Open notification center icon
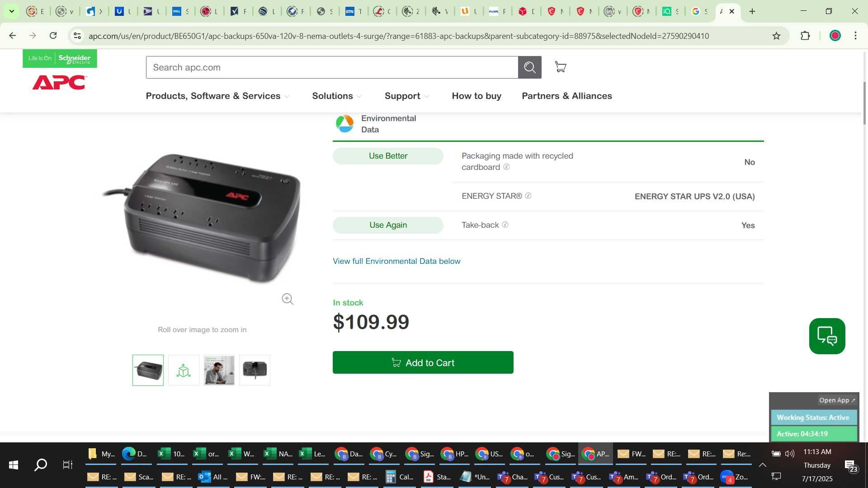Viewport: 868px width, 488px height. click(x=850, y=465)
